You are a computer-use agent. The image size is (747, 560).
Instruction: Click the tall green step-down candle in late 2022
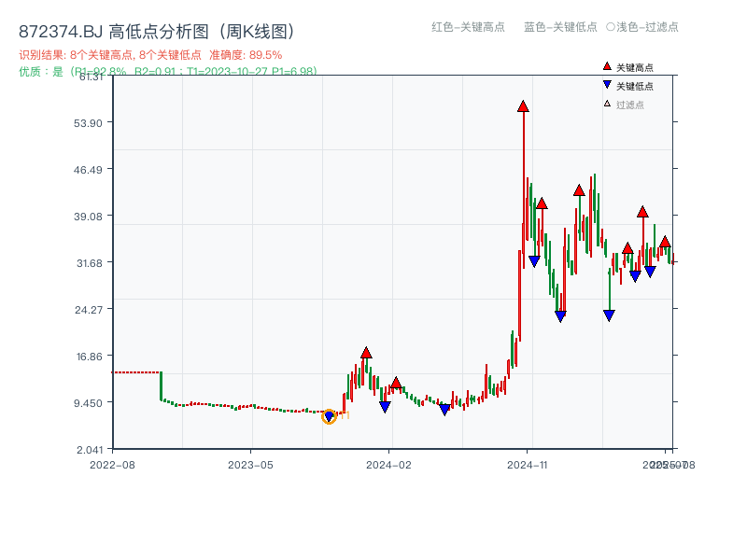pyautogui.click(x=161, y=386)
